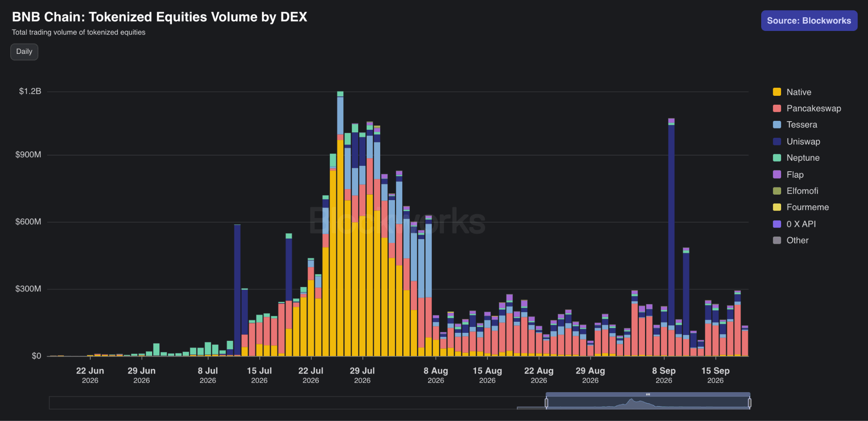The width and height of the screenshot is (868, 421).
Task: Click the tallest bar near 29 Jul peak
Action: point(340,223)
